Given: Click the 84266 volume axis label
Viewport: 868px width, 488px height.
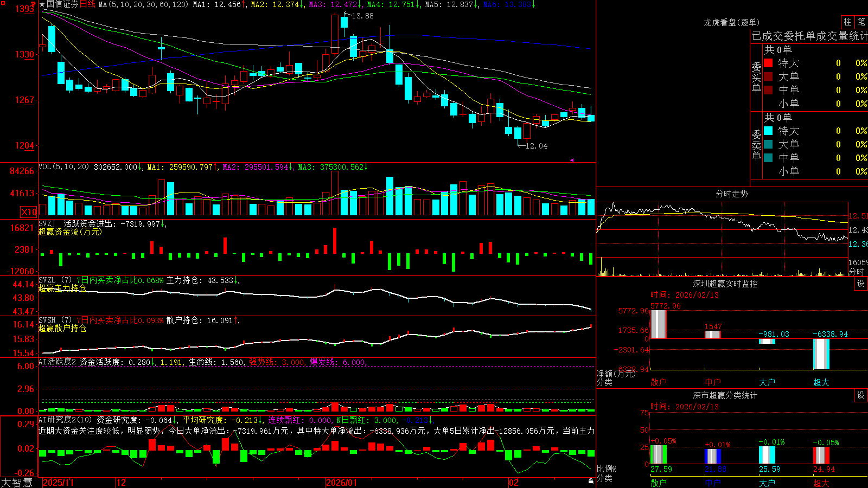Looking at the screenshot, I should click(22, 171).
